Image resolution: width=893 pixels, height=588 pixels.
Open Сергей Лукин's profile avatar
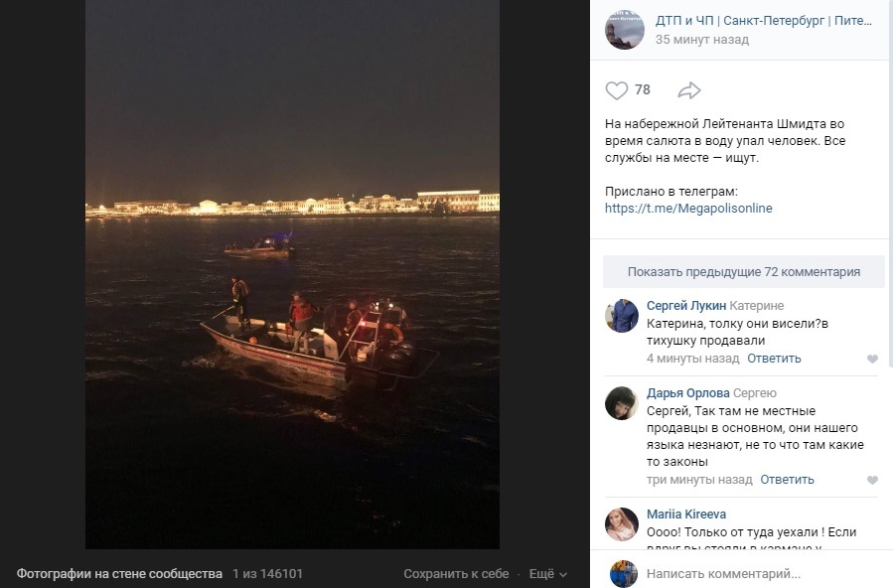pyautogui.click(x=622, y=315)
